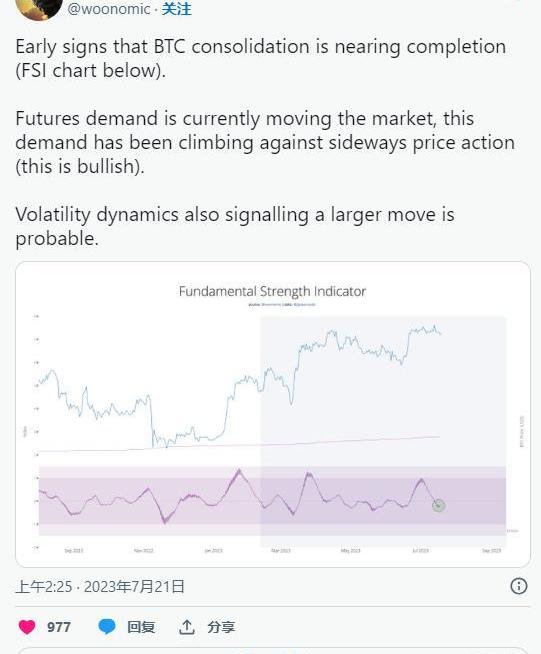Image resolution: width=541 pixels, height=654 pixels.
Task: Click the Nov 2022 axis label on chart
Action: [x=143, y=551]
